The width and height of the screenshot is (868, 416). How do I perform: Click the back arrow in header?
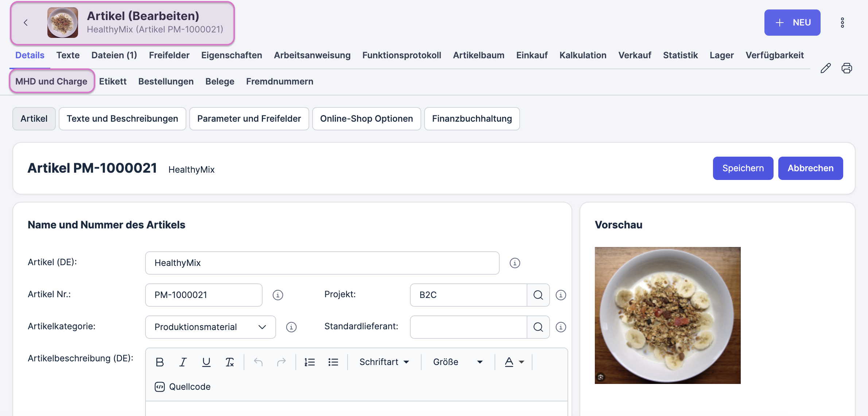pos(26,23)
